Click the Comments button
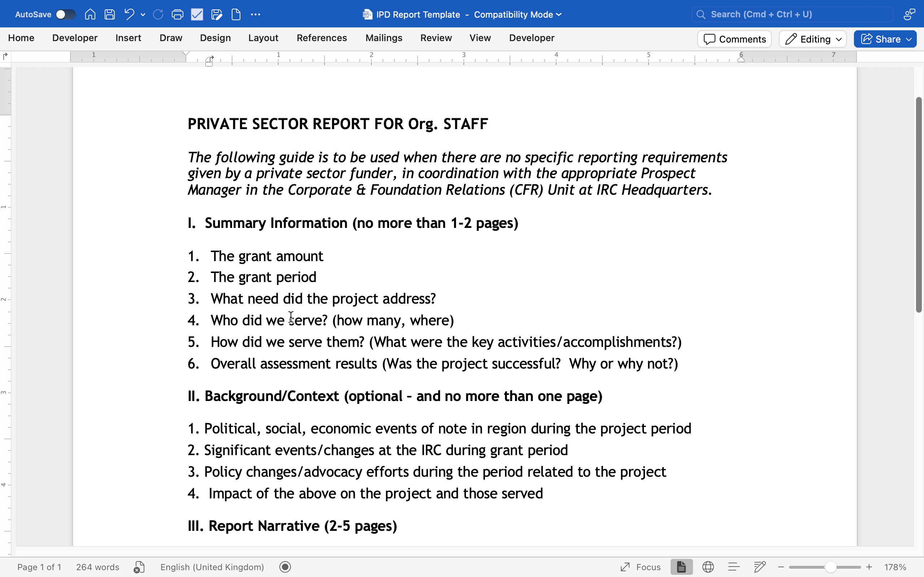Image resolution: width=924 pixels, height=577 pixels. [x=734, y=39]
